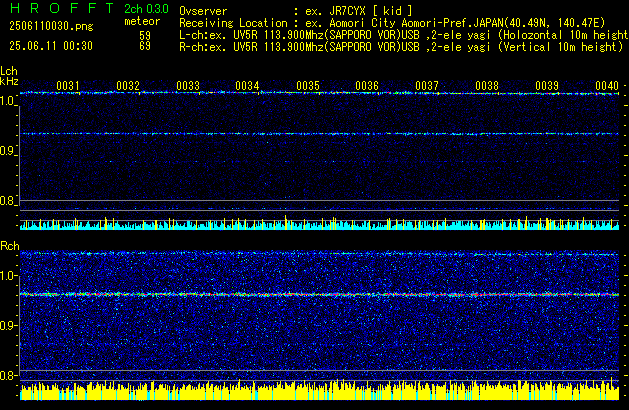
Task: Click the '2ch 0.3.0' version label
Action: click(146, 9)
